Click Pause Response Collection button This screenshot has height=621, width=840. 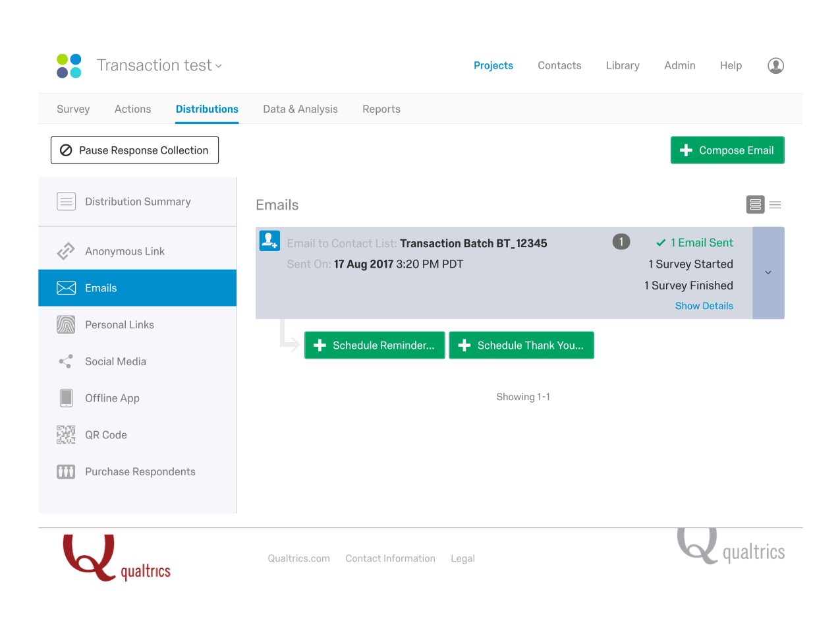pyautogui.click(x=134, y=150)
